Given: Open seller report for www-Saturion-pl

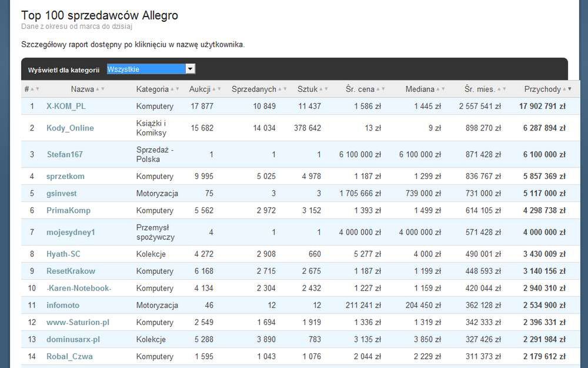Looking at the screenshot, I should tap(78, 323).
